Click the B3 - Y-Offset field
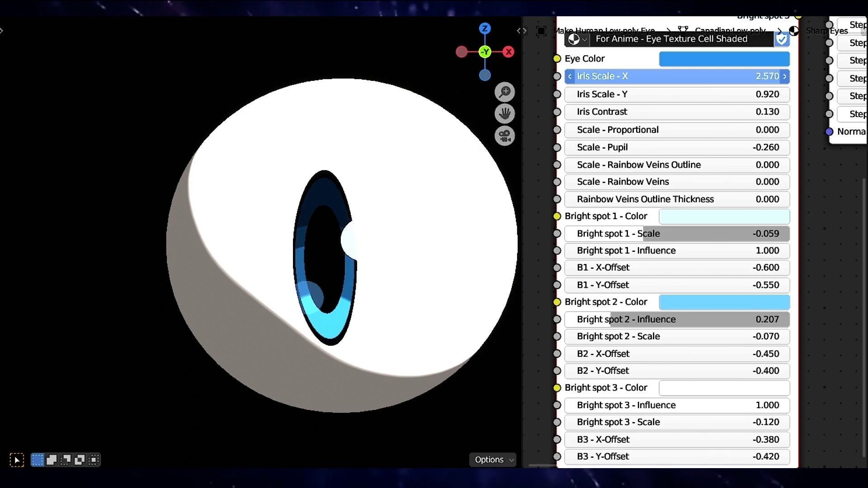Image resolution: width=868 pixels, height=488 pixels. [677, 457]
